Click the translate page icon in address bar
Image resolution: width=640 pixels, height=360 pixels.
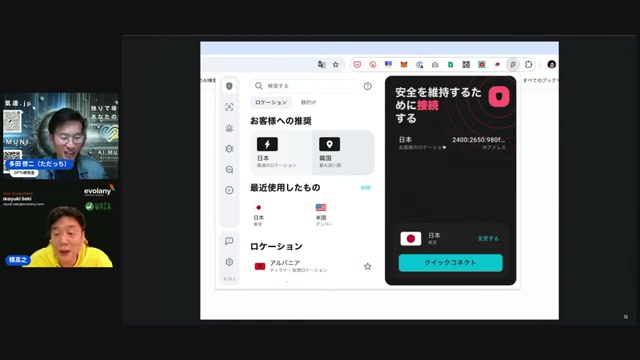(322, 64)
